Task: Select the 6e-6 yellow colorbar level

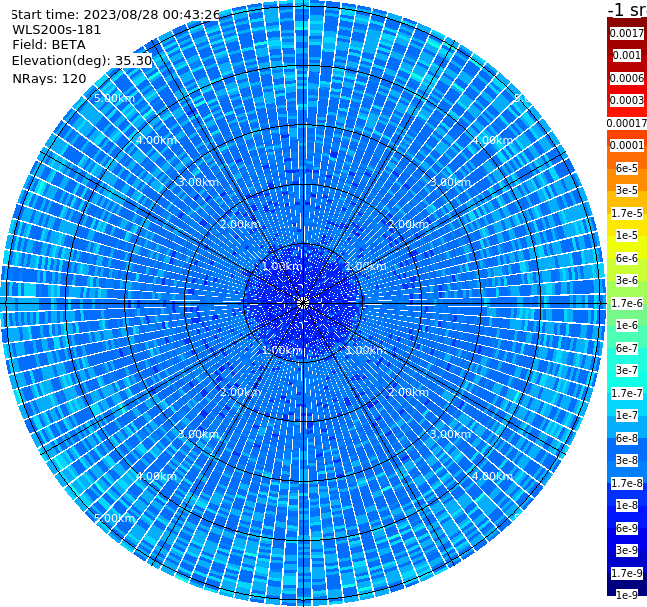Action: click(627, 258)
